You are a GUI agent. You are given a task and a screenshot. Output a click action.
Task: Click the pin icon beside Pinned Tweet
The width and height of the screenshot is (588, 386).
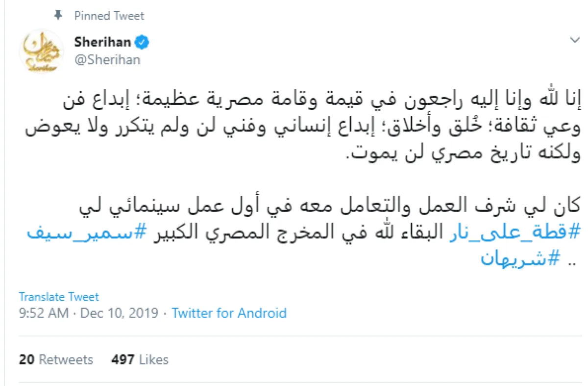tap(59, 16)
